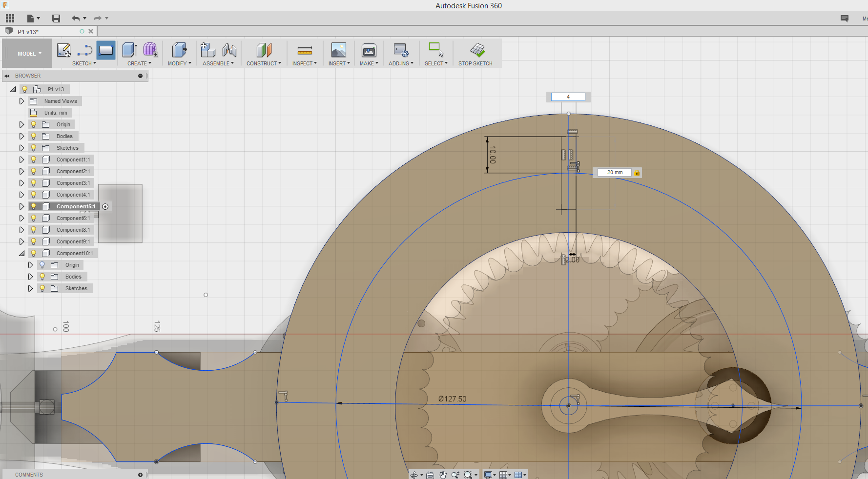This screenshot has width=868, height=479.
Task: Select the Extrude tool in Create
Action: click(x=129, y=50)
